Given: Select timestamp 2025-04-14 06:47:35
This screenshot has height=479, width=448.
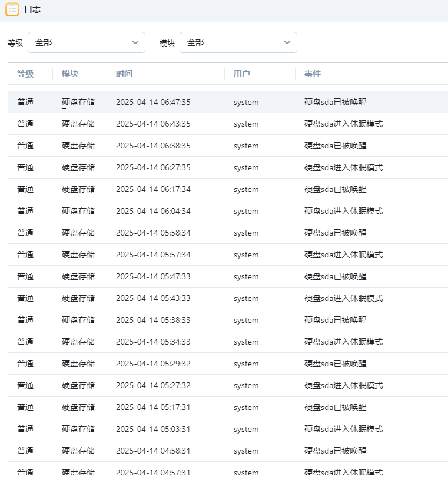Looking at the screenshot, I should pos(153,102).
